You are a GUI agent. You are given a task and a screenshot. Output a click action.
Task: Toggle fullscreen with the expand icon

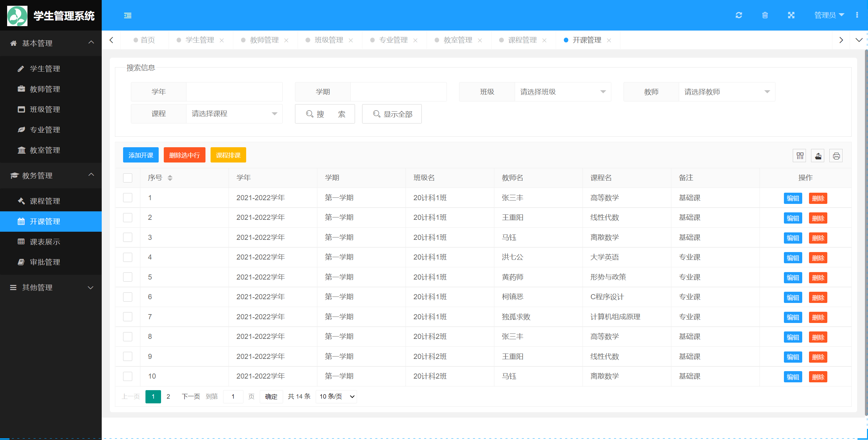tap(791, 15)
